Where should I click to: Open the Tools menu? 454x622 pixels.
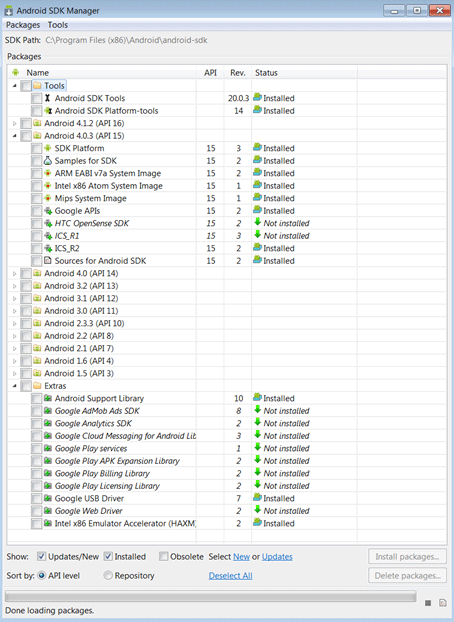58,25
